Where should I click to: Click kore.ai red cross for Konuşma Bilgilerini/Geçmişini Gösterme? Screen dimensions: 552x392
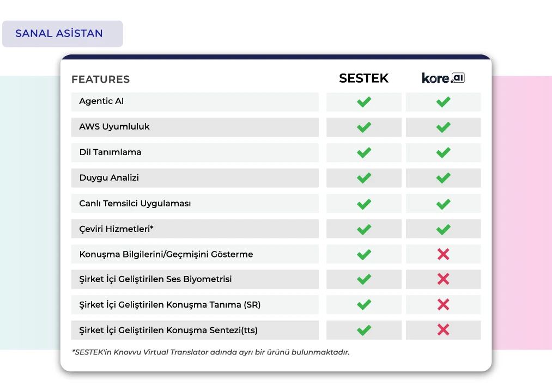(443, 254)
